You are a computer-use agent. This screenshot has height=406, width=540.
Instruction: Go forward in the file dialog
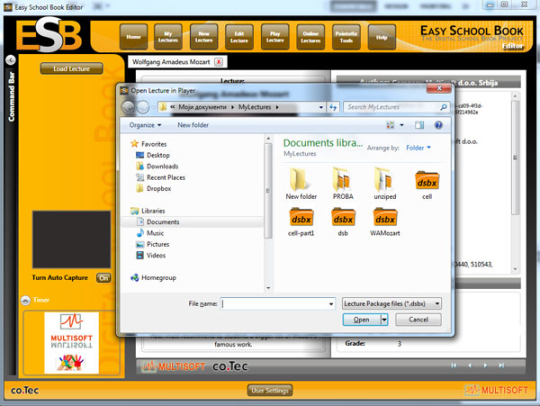click(143, 107)
